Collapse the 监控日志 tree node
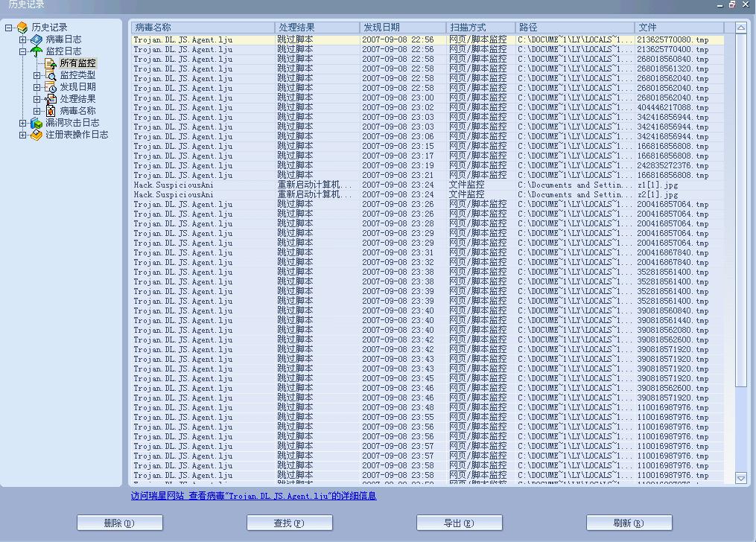756x542 pixels. 23,51
